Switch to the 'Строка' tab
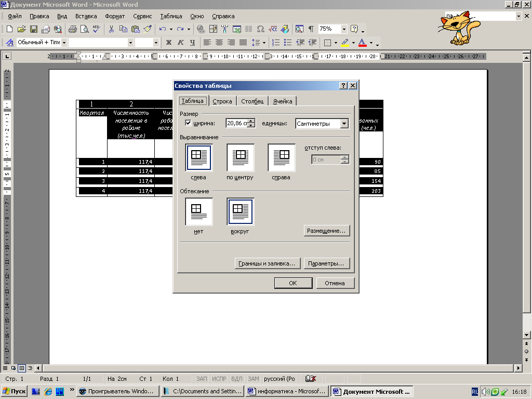 222,101
